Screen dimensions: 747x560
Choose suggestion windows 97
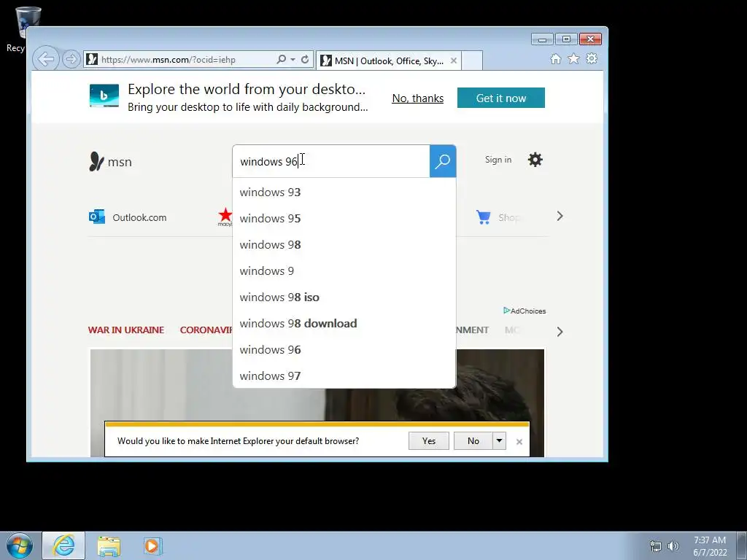(344, 376)
